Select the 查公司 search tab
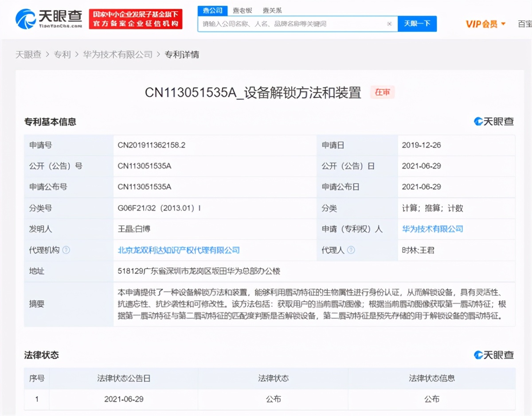The width and height of the screenshot is (532, 416). (x=212, y=10)
